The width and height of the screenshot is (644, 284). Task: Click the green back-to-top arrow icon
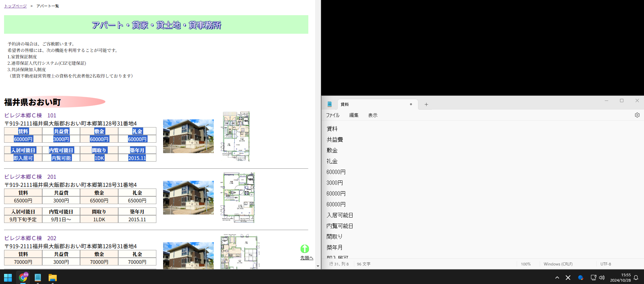(x=305, y=249)
